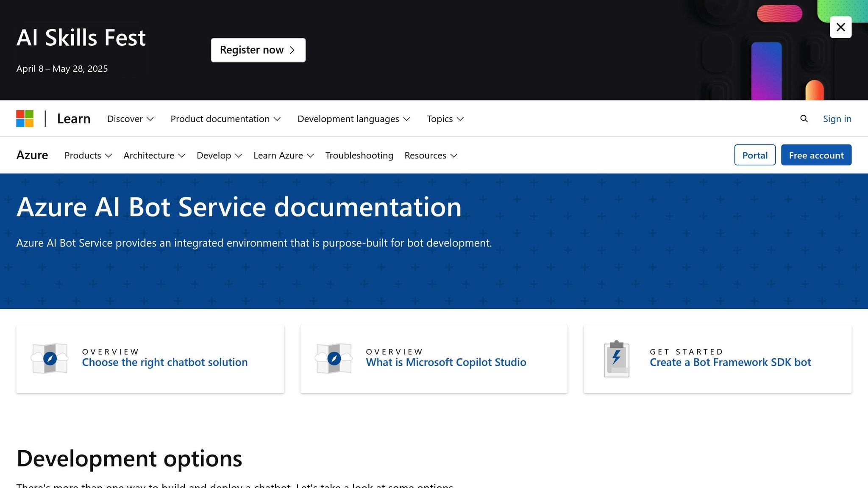
Task: Expand the Architecture dropdown
Action: point(154,155)
